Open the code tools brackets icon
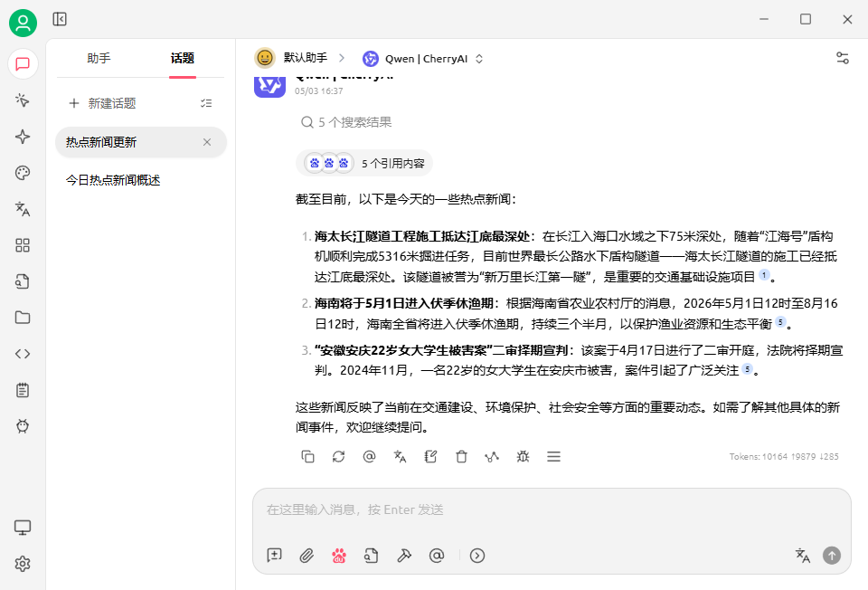 [23, 354]
